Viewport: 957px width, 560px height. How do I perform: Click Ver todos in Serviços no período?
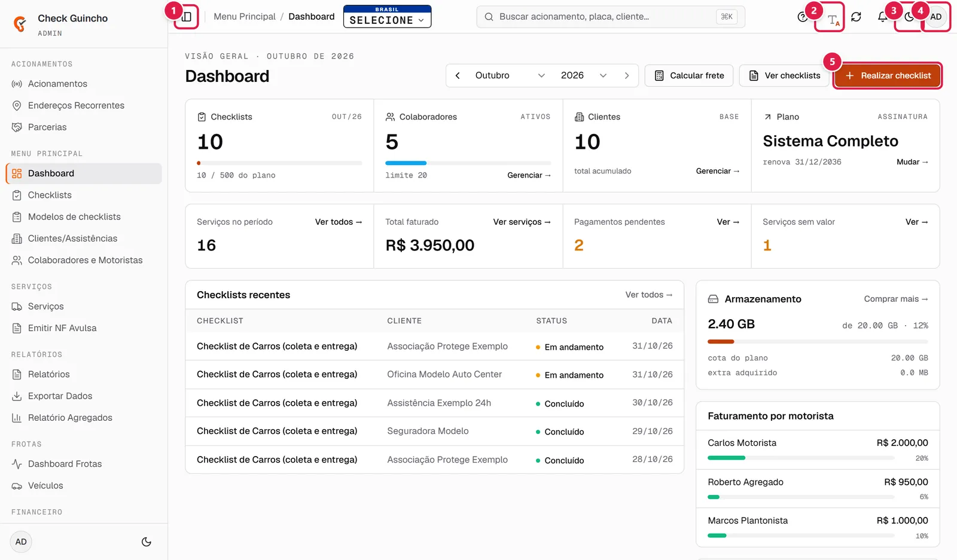pos(339,222)
